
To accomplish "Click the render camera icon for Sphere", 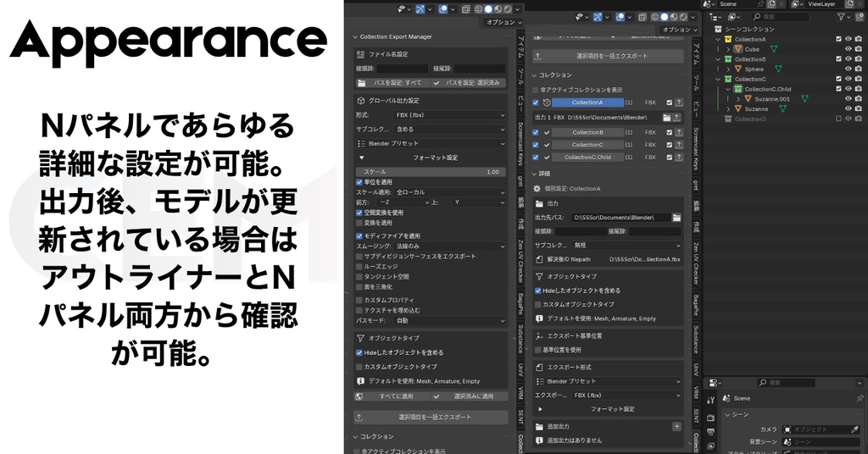I will [858, 69].
